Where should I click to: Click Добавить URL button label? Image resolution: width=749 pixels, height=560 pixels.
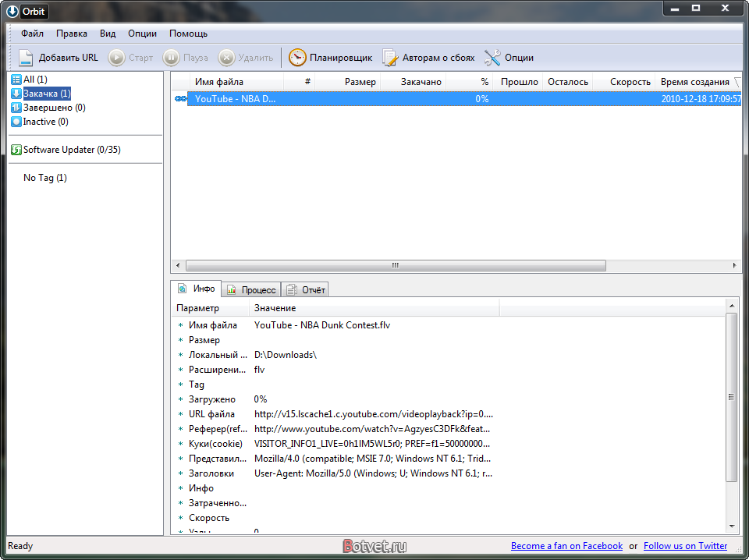point(69,58)
